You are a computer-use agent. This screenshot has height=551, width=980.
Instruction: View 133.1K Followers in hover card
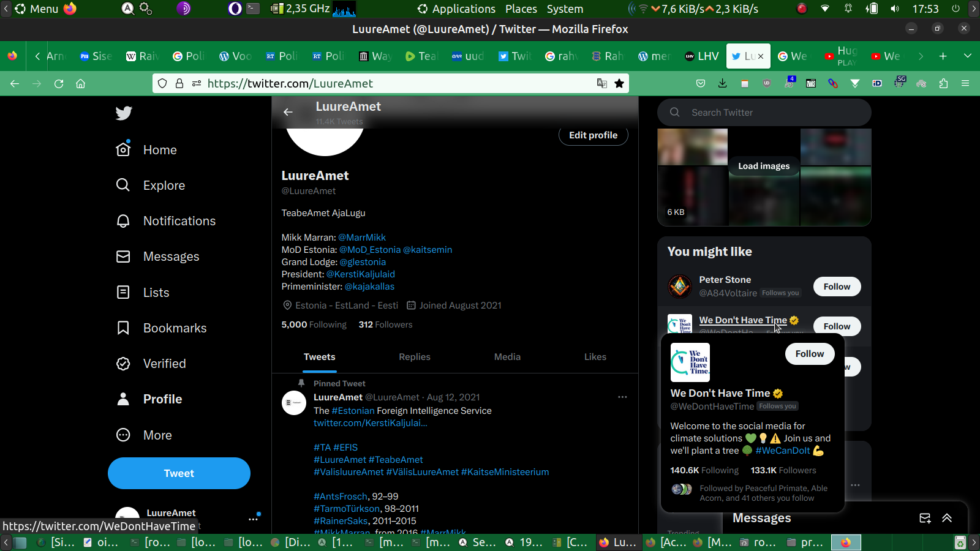pos(783,470)
